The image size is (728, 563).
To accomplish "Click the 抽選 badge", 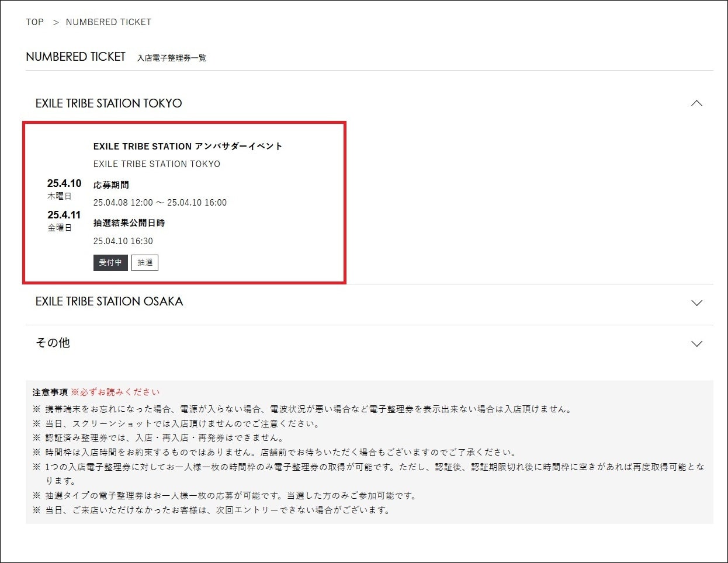I will (x=145, y=263).
